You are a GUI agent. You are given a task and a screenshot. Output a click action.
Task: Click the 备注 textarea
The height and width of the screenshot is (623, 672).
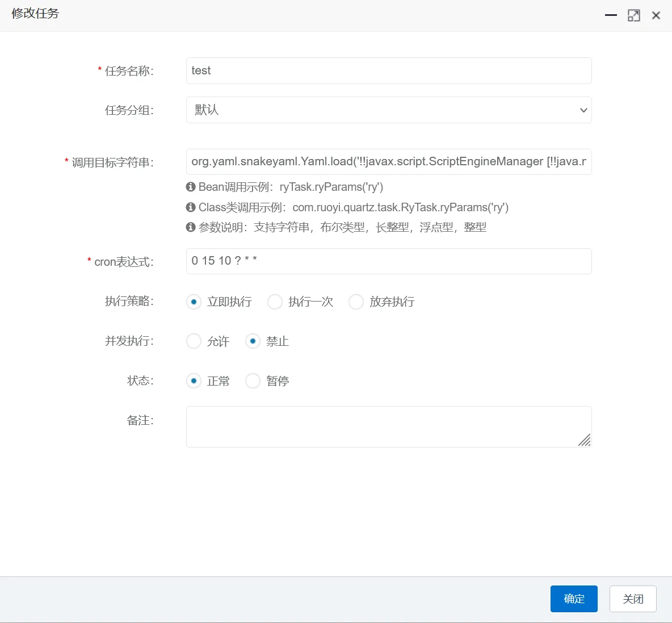coord(389,427)
